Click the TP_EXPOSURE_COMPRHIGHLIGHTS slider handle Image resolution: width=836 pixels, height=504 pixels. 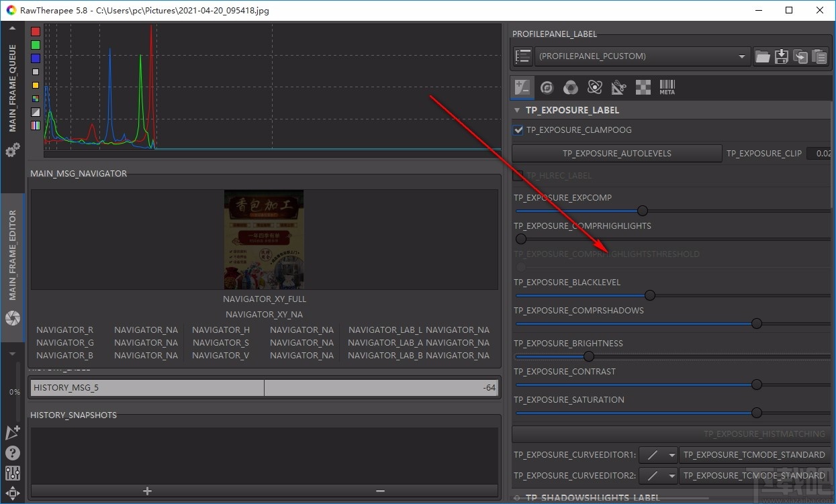tap(521, 239)
